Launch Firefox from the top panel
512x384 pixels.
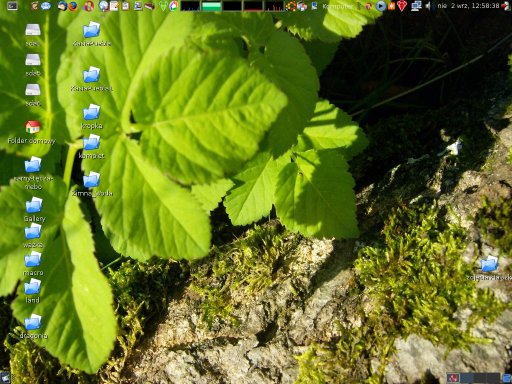[x=73, y=6]
